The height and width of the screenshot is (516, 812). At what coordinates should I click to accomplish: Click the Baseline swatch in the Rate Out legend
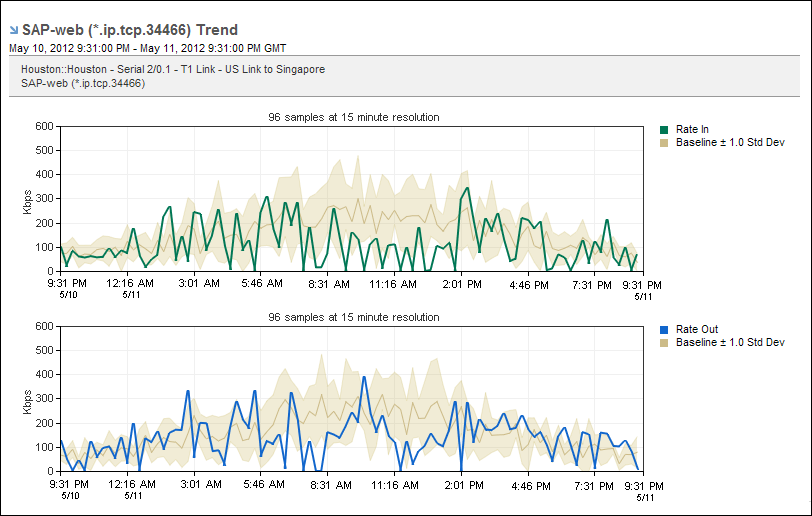click(x=664, y=343)
